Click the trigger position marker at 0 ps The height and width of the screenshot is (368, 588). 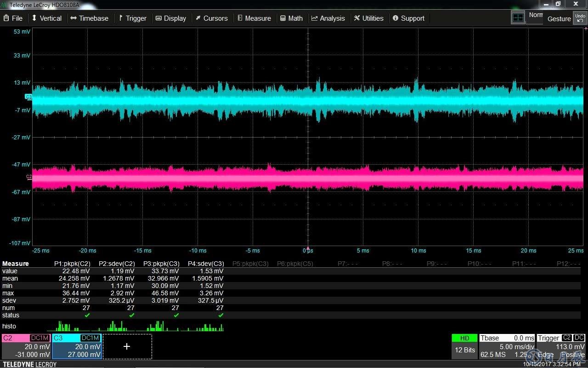tap(308, 248)
